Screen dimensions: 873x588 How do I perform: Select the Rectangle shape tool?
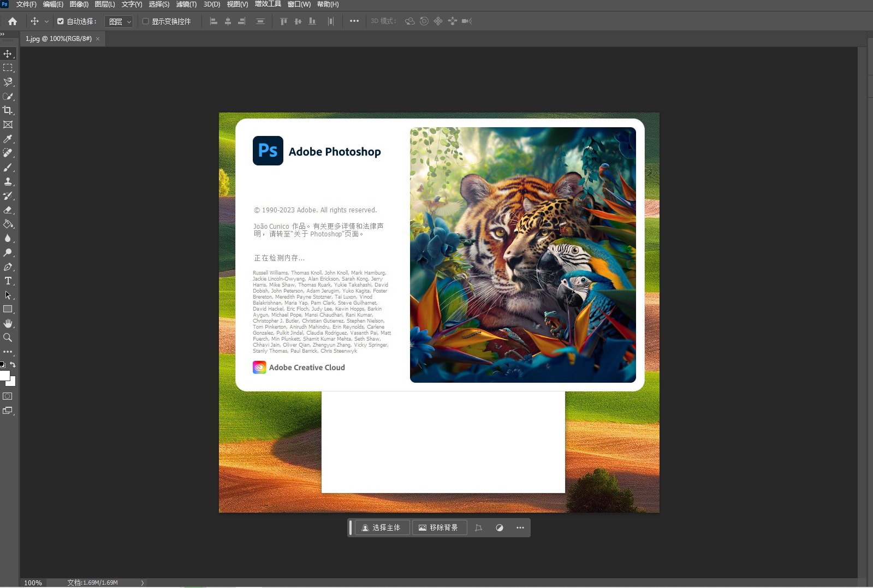coord(8,309)
